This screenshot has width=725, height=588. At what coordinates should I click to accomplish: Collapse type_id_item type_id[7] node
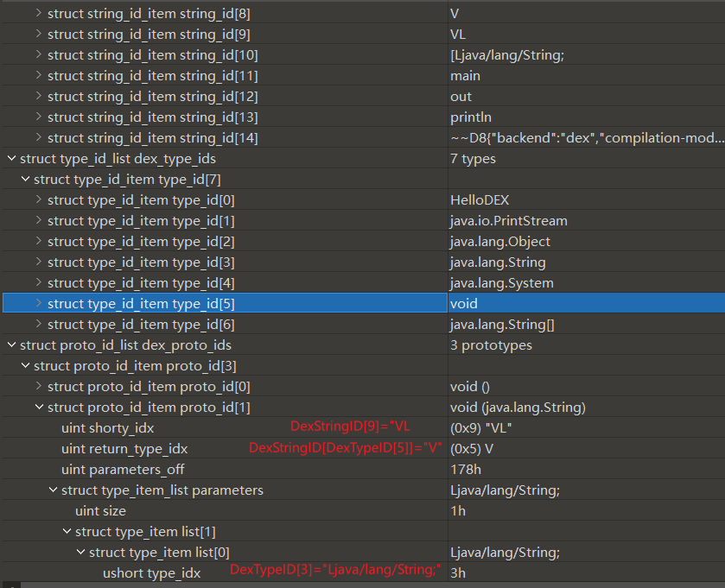(25, 180)
